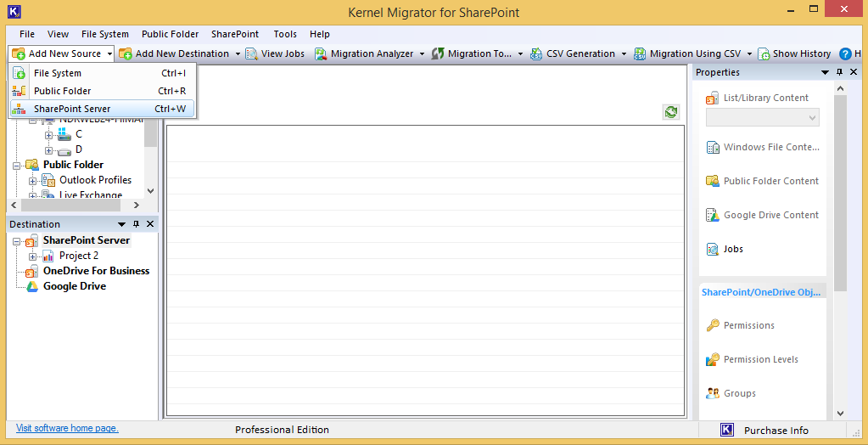Click the OneDrive For Business tree icon
The image size is (868, 445).
[x=32, y=272]
